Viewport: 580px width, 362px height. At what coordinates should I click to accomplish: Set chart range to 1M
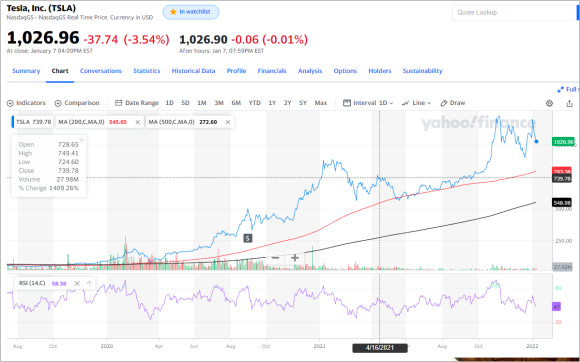202,103
